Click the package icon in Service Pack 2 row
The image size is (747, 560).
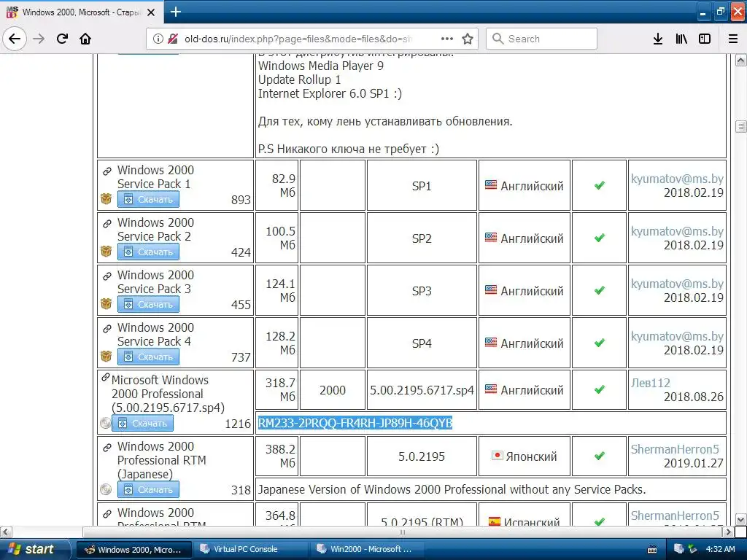[x=107, y=252]
